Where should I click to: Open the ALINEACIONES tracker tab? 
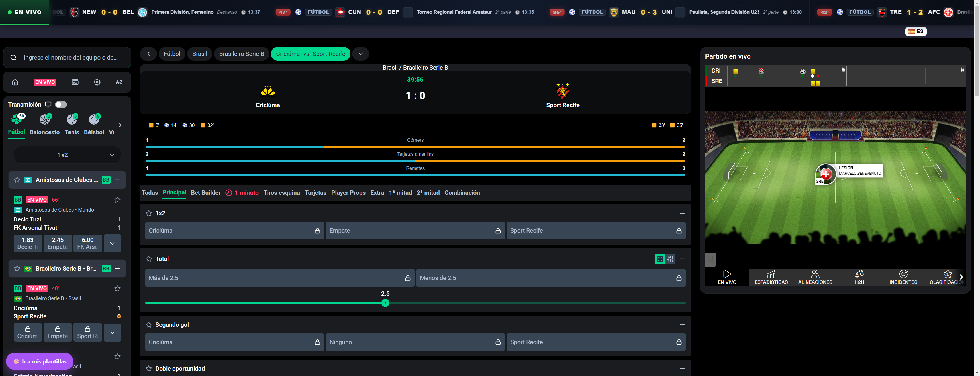815,277
